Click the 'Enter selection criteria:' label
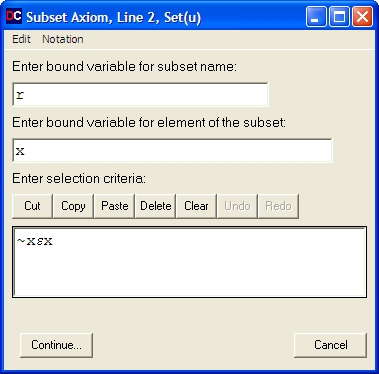Image resolution: width=379 pixels, height=374 pixels. [79, 179]
